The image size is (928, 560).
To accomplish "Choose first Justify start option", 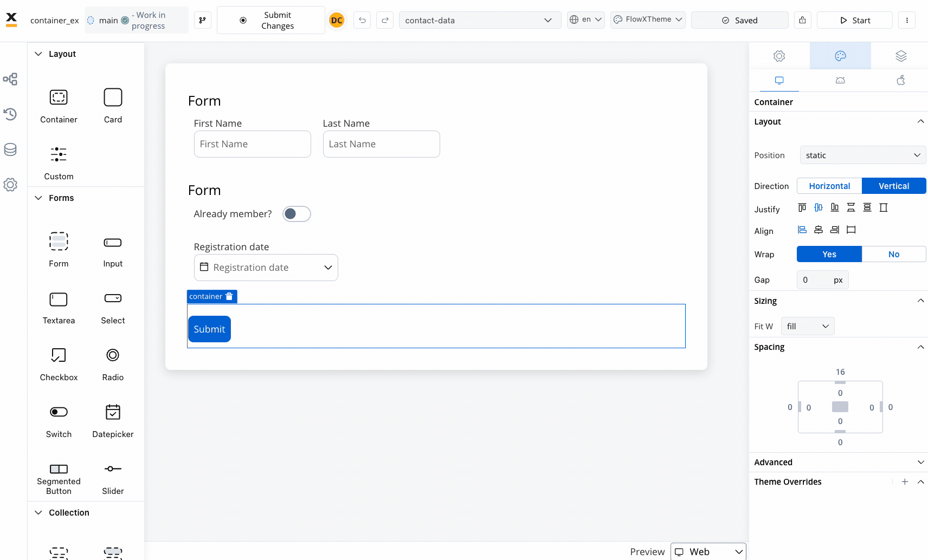I will pos(802,207).
